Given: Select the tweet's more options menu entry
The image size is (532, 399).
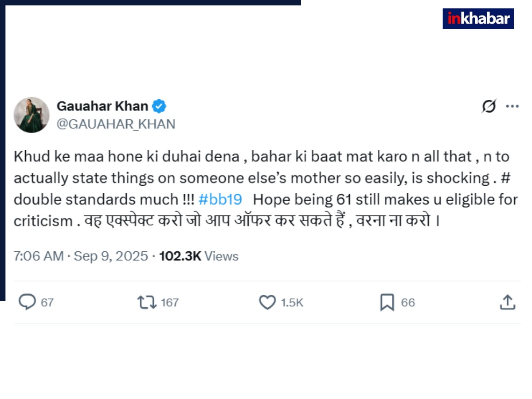Looking at the screenshot, I should pos(512,106).
